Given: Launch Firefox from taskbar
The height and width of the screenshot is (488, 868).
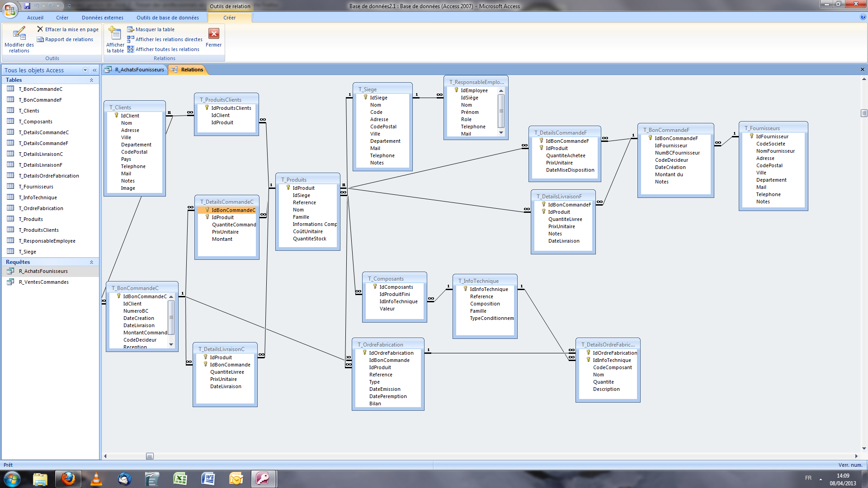Looking at the screenshot, I should click(68, 479).
